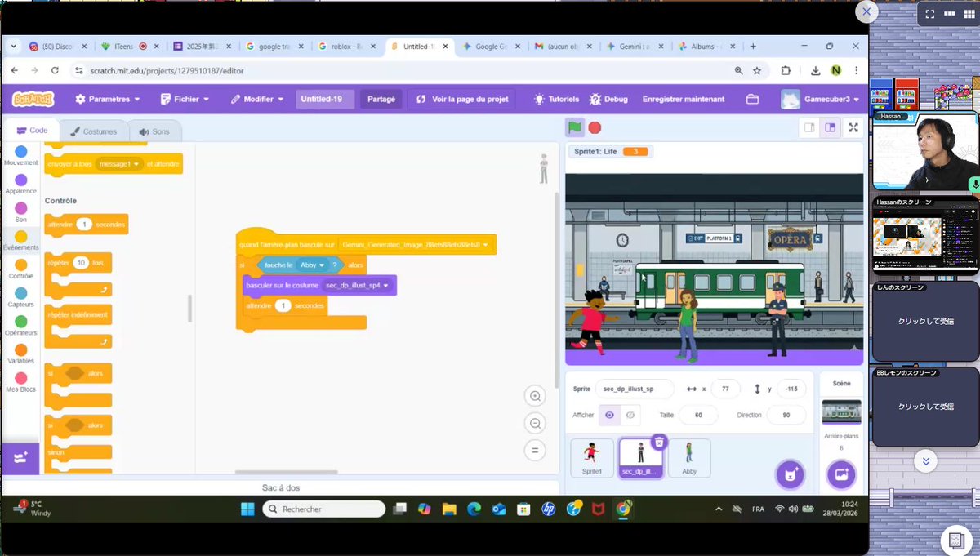The height and width of the screenshot is (556, 980).
Task: Select the Événements block category
Action: click(20, 241)
